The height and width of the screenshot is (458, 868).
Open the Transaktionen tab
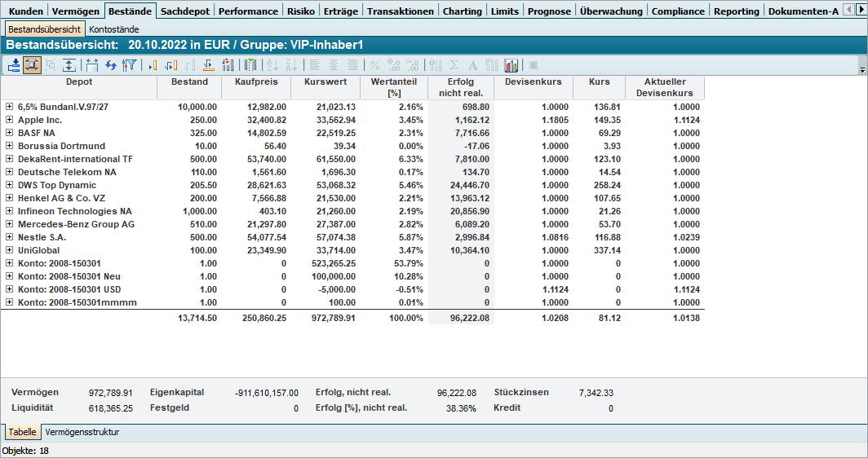pos(401,11)
